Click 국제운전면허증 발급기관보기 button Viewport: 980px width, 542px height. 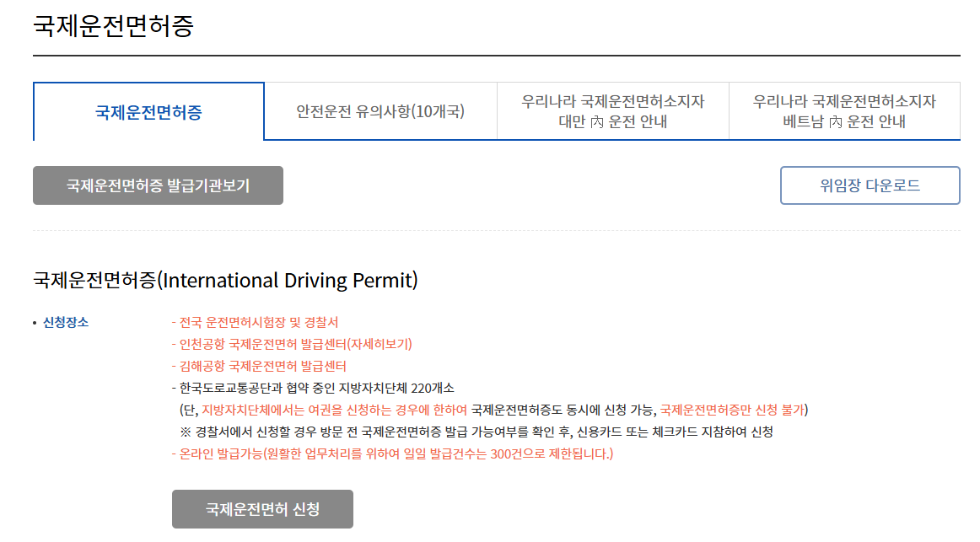[158, 185]
